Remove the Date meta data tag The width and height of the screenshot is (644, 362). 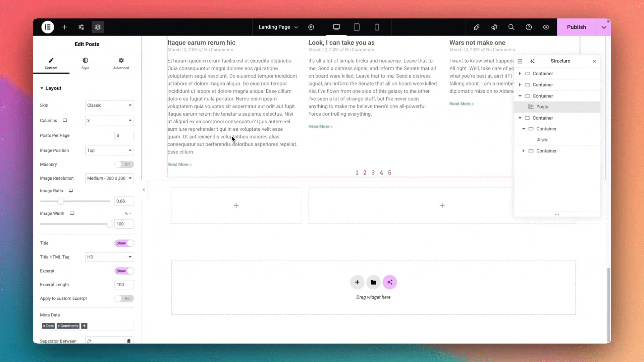(x=44, y=326)
